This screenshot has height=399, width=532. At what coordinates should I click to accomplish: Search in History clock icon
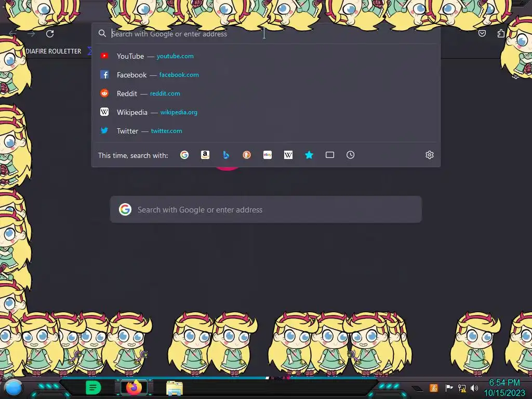tap(351, 155)
